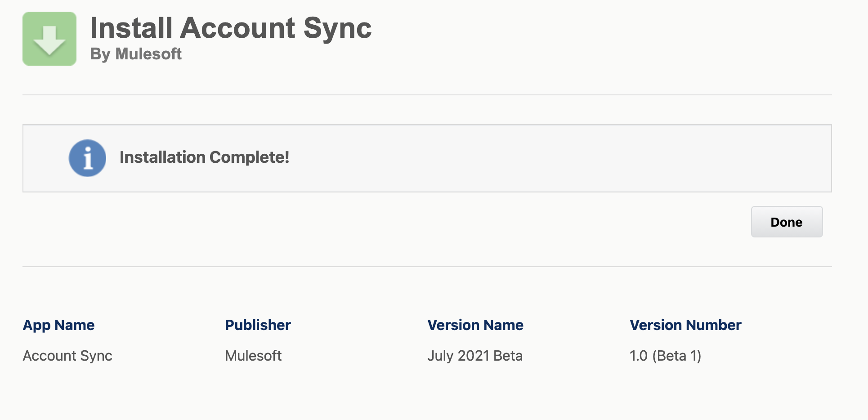
Task: Click the 'By Mulesoft' subtitle
Action: pyautogui.click(x=136, y=54)
